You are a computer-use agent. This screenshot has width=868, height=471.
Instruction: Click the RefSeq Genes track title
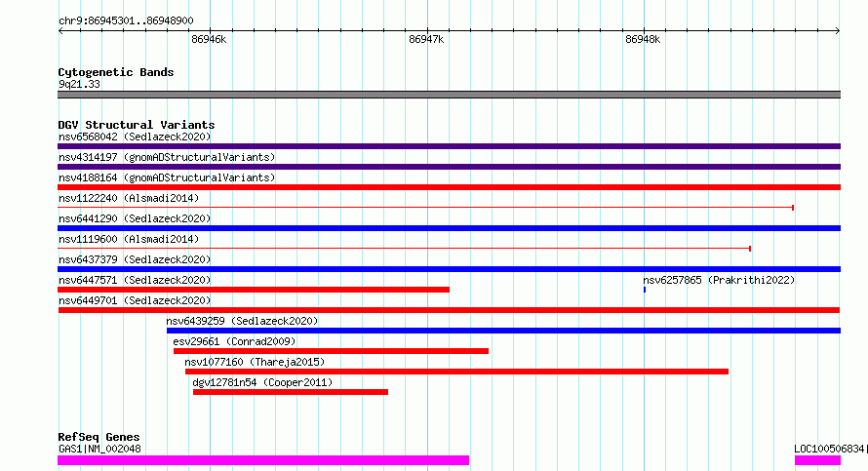tap(99, 437)
